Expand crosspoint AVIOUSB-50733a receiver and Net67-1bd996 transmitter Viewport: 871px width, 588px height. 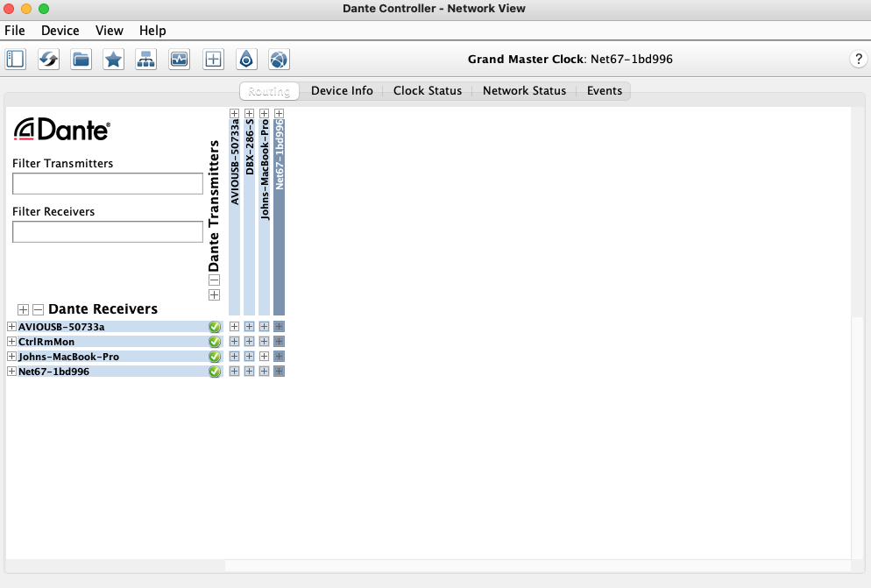pos(280,326)
